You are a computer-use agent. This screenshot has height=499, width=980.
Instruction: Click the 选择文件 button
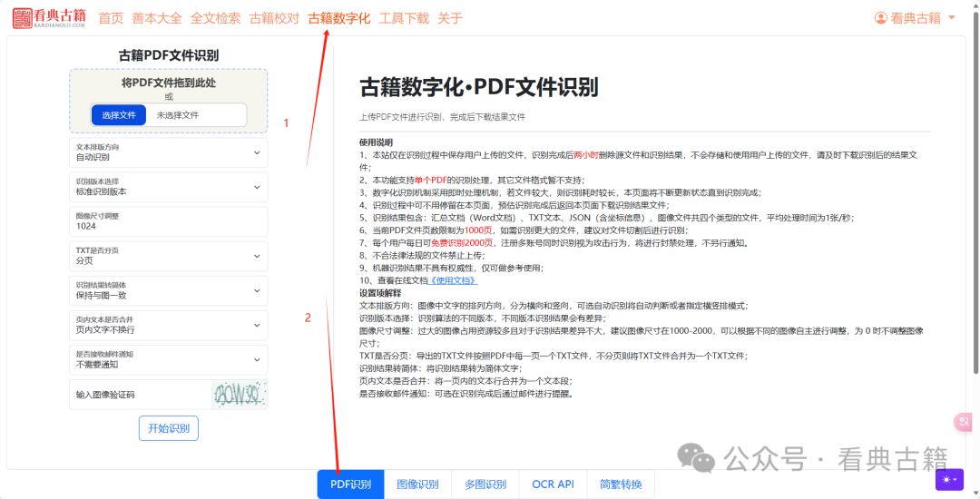119,115
